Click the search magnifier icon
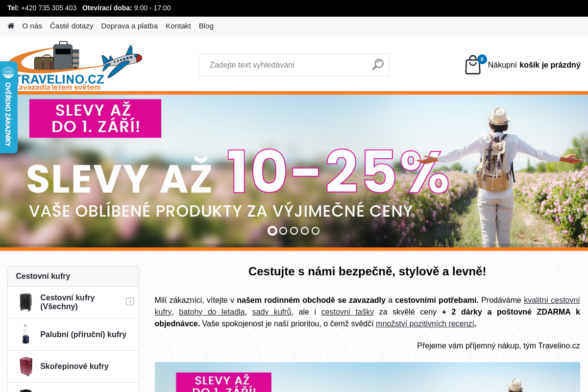 point(378,64)
